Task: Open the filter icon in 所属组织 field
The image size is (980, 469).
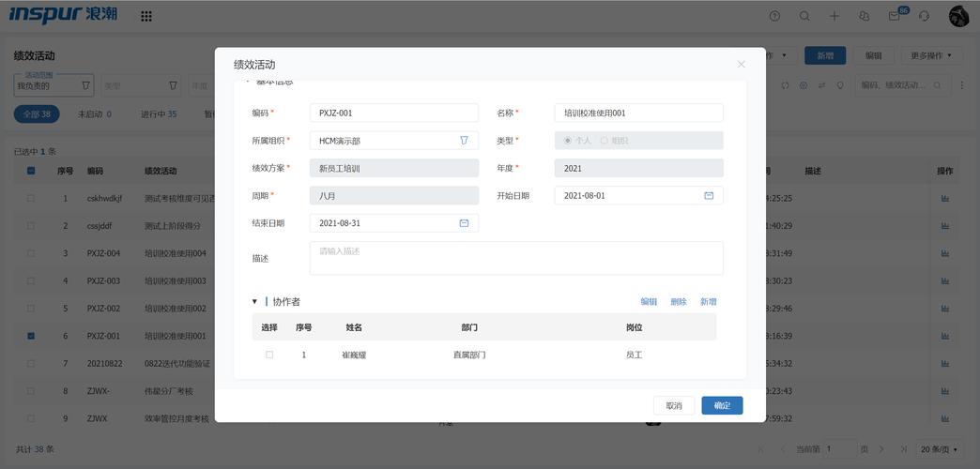Action: tap(464, 141)
